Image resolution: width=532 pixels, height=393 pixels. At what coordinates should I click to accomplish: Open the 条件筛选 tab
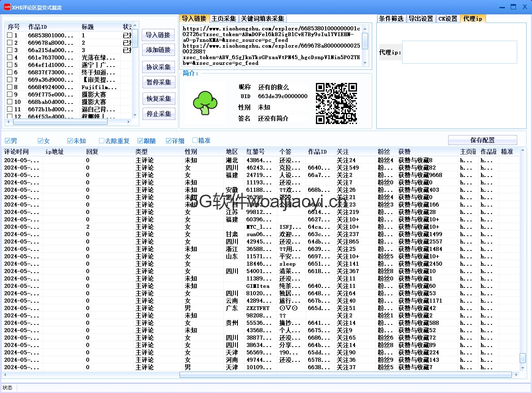pos(391,18)
